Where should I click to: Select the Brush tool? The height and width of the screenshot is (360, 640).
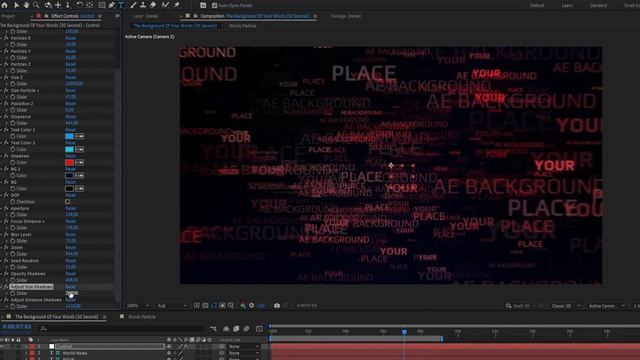[x=133, y=5]
